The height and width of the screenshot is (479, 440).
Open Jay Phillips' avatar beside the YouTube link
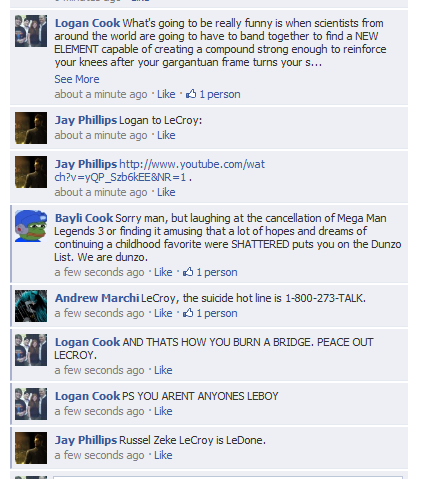[x=31, y=172]
